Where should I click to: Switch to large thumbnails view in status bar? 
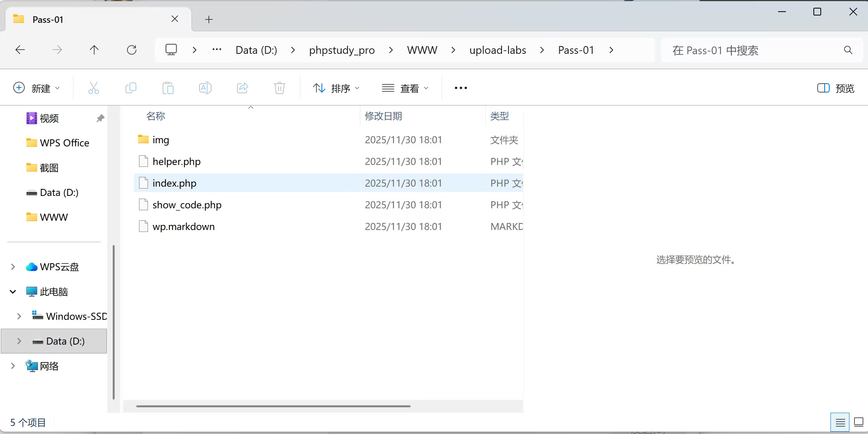(x=859, y=422)
